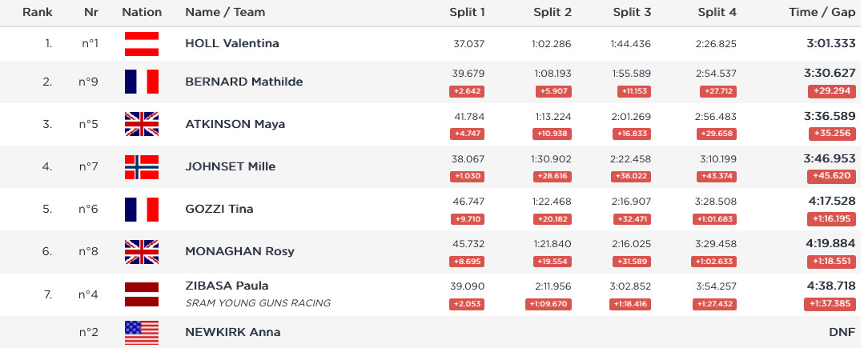Click the French flag beside BERNARD Mathilde

coord(142,82)
